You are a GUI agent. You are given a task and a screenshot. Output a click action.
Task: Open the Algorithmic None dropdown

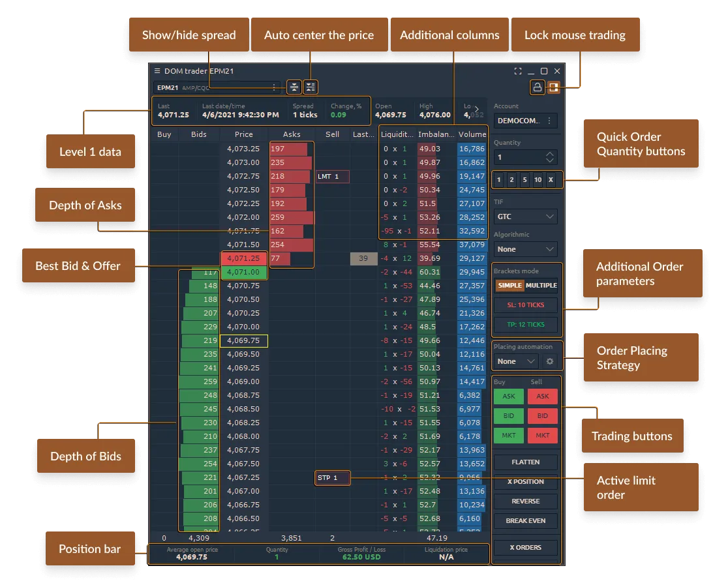point(525,249)
